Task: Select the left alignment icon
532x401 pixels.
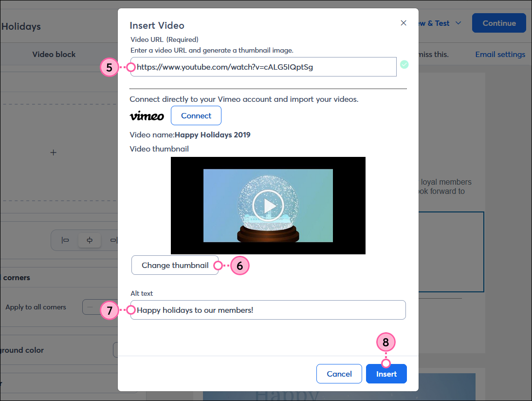Action: (x=65, y=240)
